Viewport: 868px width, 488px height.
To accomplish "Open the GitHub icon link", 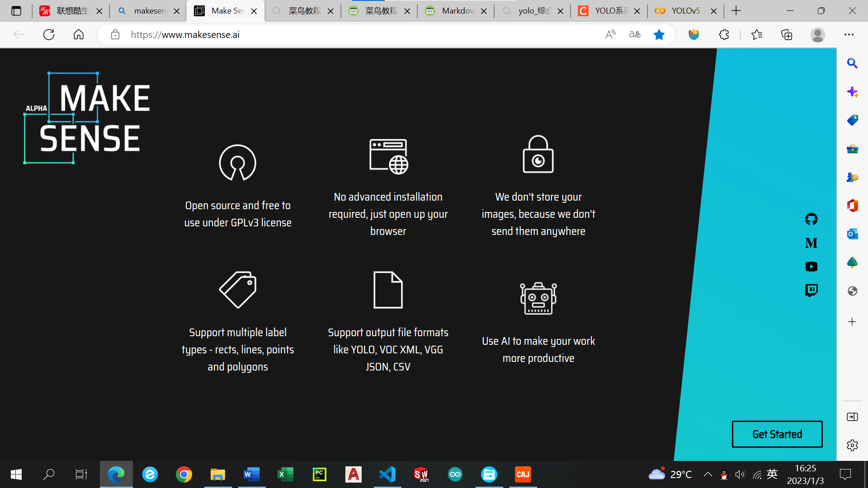I will click(x=811, y=219).
